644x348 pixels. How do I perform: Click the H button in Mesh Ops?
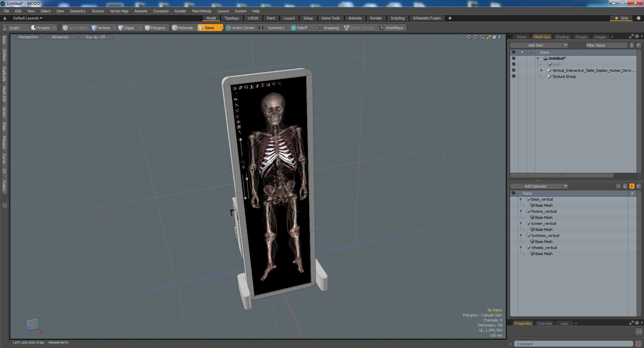tap(618, 186)
